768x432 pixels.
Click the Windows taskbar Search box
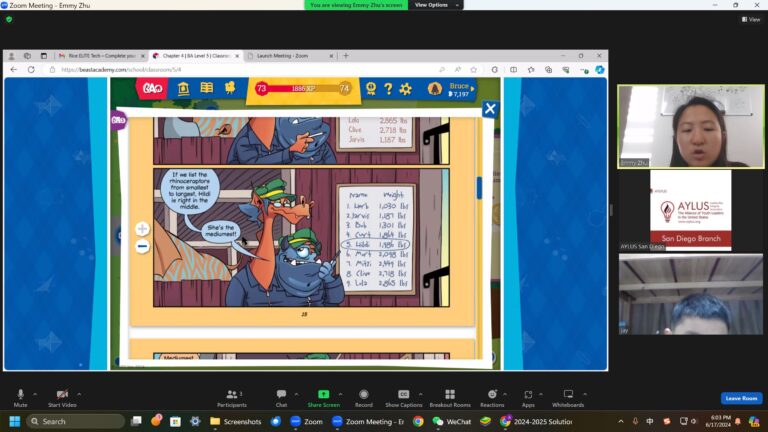pyautogui.click(x=76, y=421)
